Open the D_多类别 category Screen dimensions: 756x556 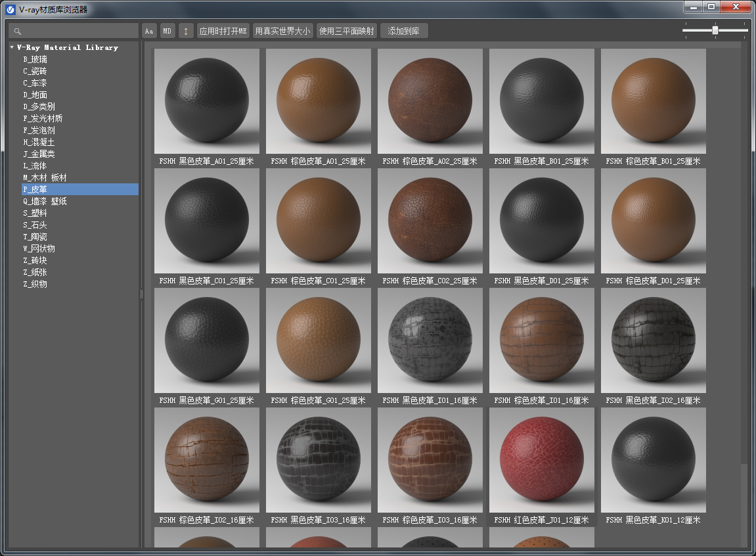coord(39,106)
